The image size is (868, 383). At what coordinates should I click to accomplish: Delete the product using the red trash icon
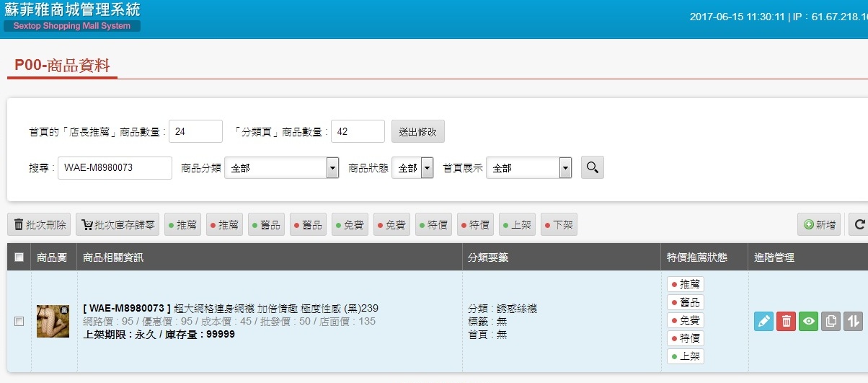[x=786, y=322]
